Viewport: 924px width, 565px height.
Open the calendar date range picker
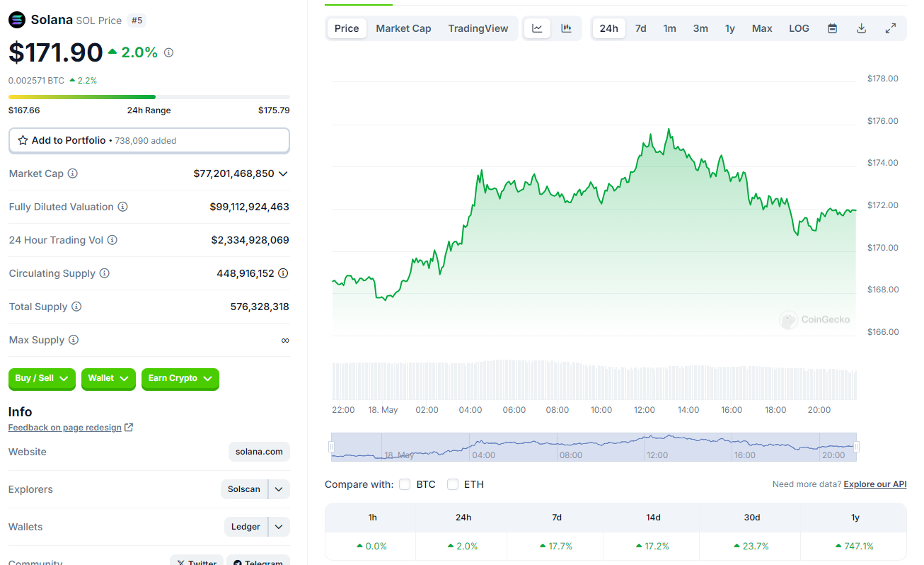pyautogui.click(x=833, y=28)
